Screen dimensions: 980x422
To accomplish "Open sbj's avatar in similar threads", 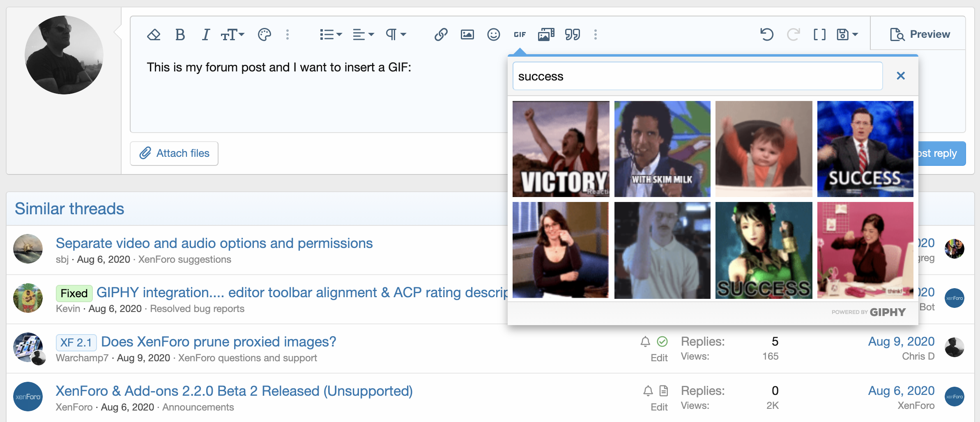I will point(28,249).
